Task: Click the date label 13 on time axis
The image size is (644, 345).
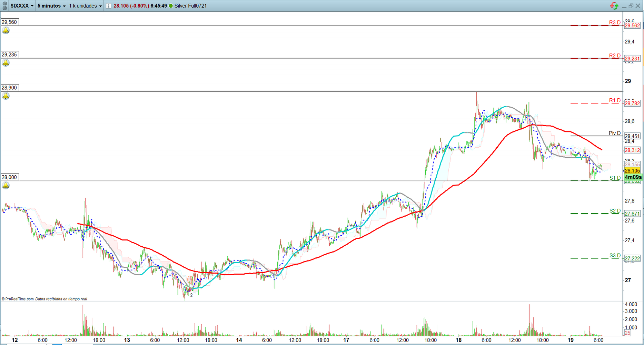Action: tap(127, 340)
